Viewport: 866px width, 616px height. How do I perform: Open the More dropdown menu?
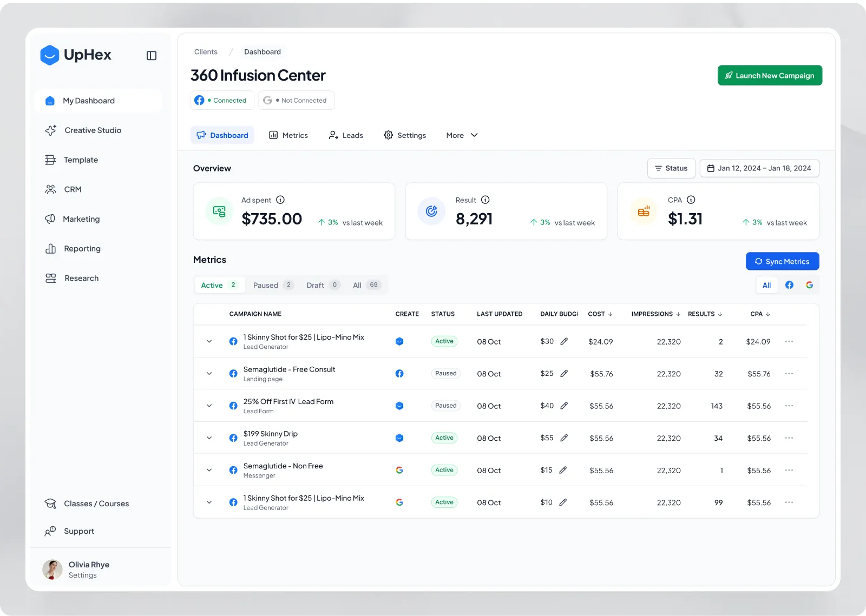[x=462, y=135]
